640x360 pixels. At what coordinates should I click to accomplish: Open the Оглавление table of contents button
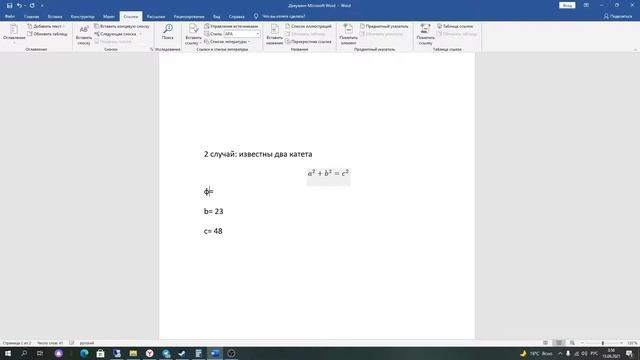click(x=14, y=34)
